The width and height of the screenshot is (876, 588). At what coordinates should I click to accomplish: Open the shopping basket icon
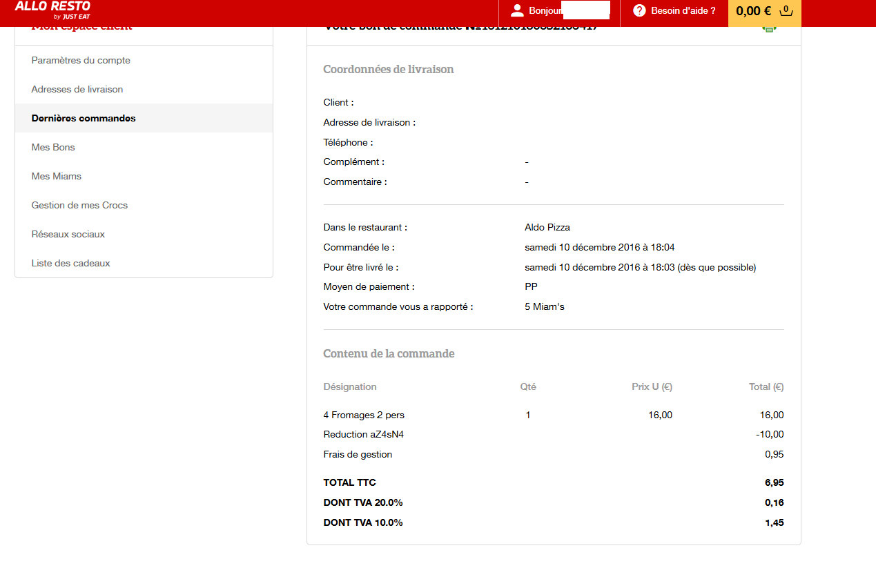[x=786, y=10]
